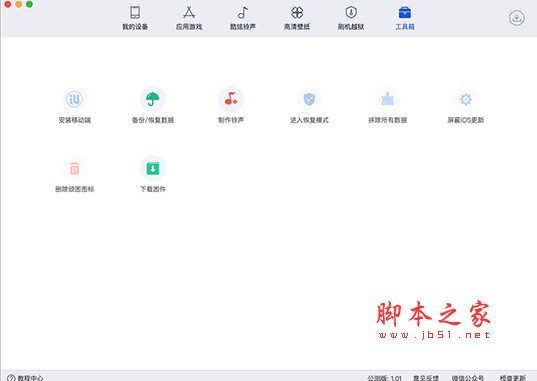Select the 工具箱 toolbox tab
Screen dimensions: 537x381
(405, 18)
